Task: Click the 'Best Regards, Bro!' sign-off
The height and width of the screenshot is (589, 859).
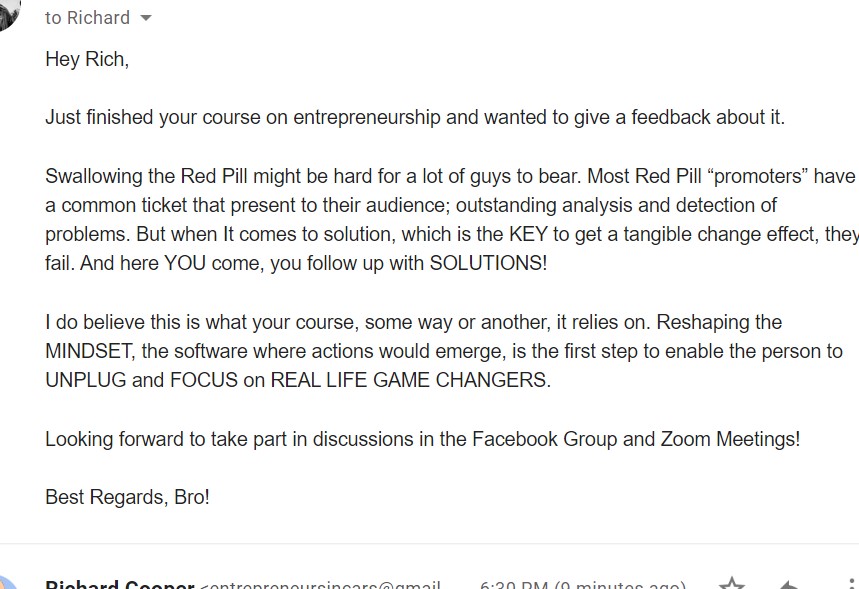Action: pos(127,497)
